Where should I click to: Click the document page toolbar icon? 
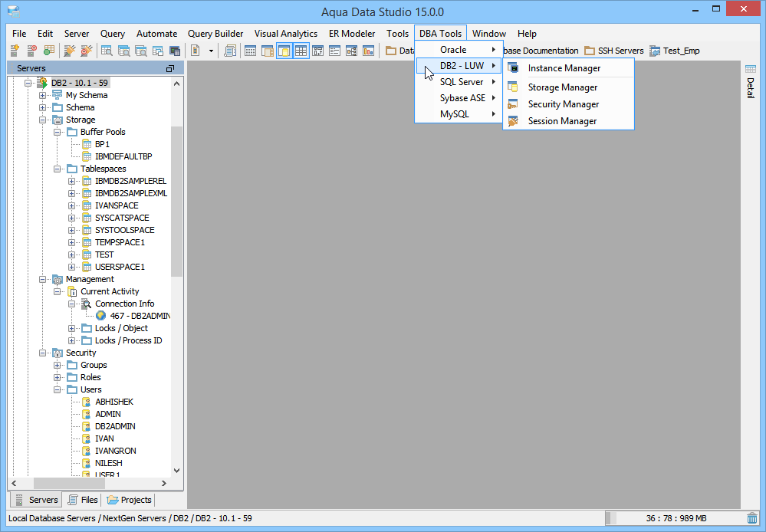click(196, 51)
